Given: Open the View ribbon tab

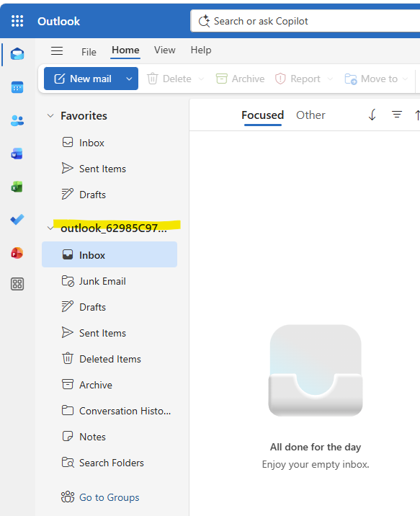Looking at the screenshot, I should [x=165, y=50].
